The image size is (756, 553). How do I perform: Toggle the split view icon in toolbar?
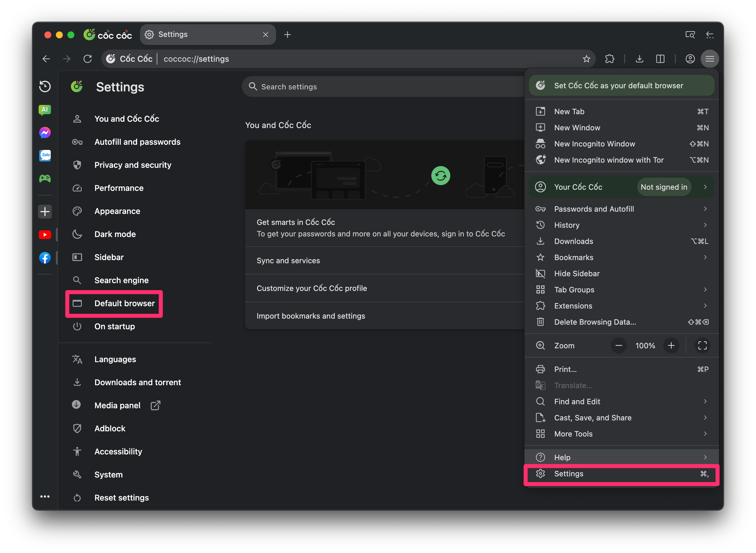tap(660, 59)
